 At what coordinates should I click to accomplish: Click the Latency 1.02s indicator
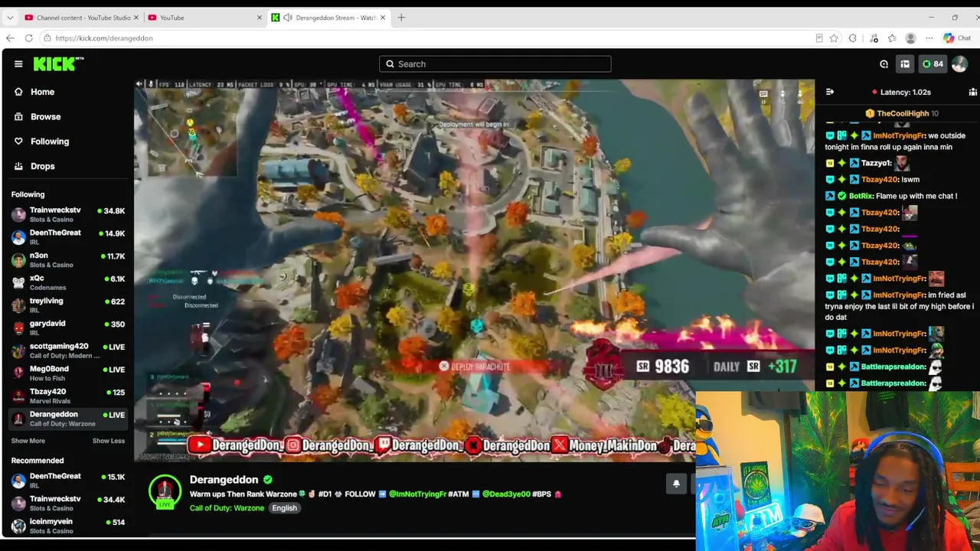coord(900,92)
